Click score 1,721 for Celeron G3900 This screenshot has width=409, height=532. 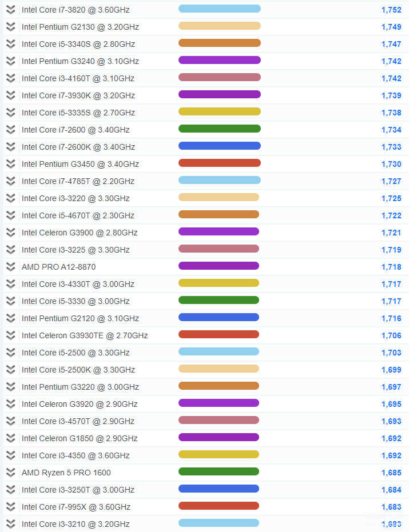[391, 233]
